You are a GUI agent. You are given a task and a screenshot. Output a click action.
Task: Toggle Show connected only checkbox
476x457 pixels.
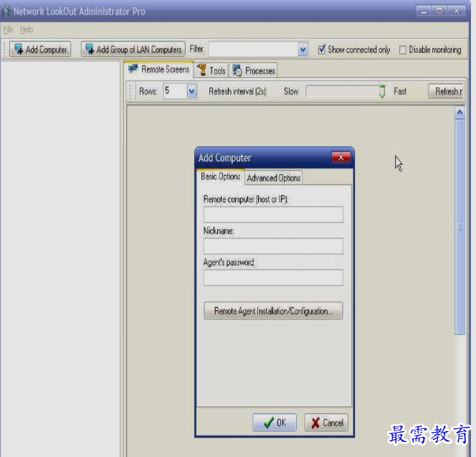pyautogui.click(x=321, y=49)
